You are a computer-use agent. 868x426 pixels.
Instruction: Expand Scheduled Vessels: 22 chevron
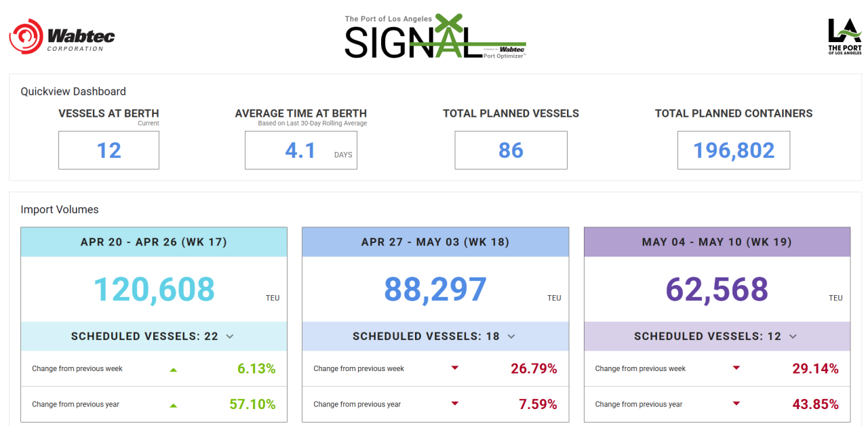coord(230,336)
